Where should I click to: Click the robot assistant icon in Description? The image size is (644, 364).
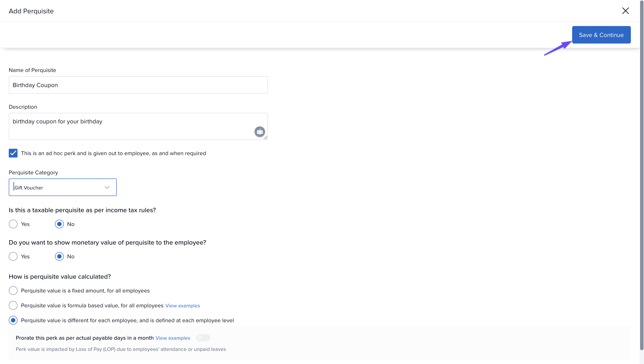coord(260,131)
